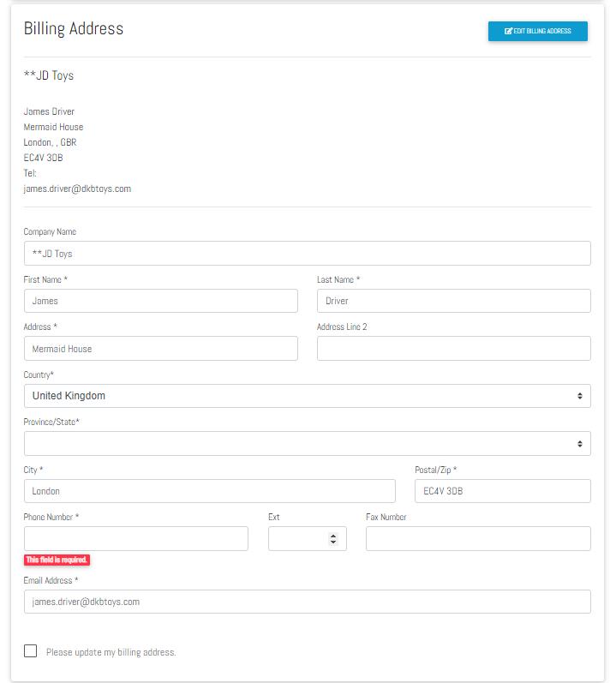This screenshot has height=683, width=616.
Task: Focus the Email Address field
Action: point(307,602)
